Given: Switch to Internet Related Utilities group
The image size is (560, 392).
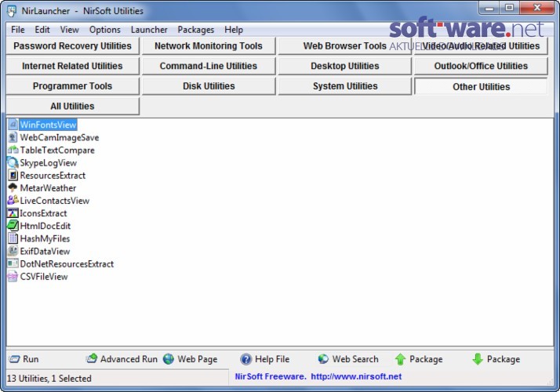Looking at the screenshot, I should (72, 66).
